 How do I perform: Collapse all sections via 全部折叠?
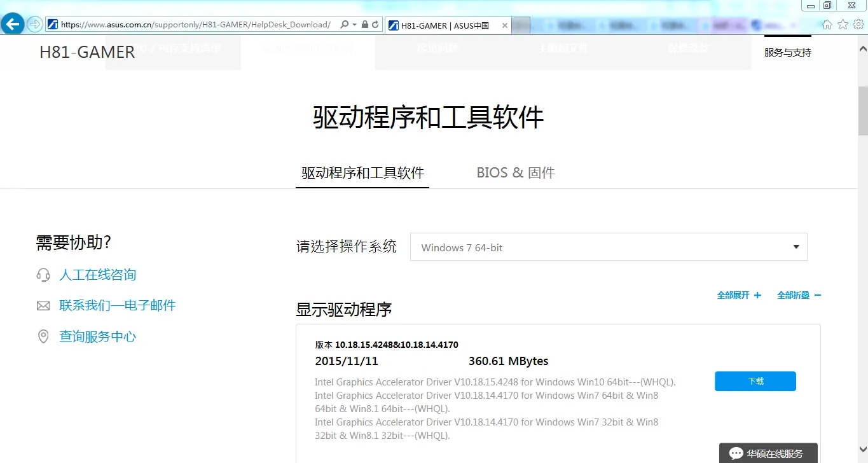click(x=799, y=295)
